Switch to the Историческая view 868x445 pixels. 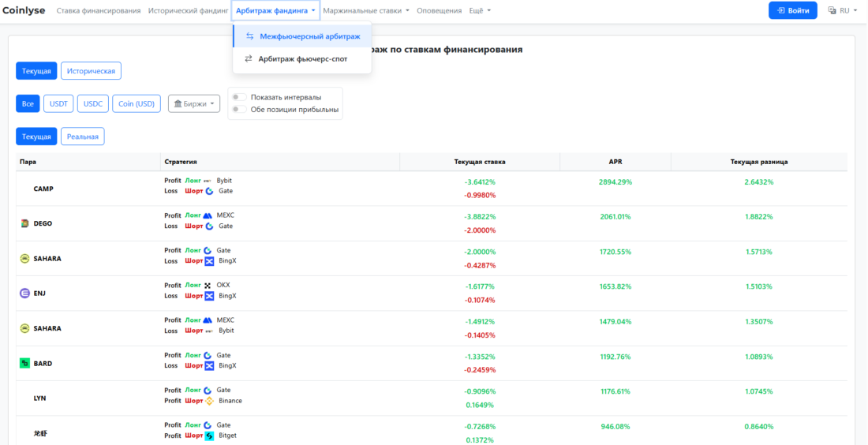92,71
